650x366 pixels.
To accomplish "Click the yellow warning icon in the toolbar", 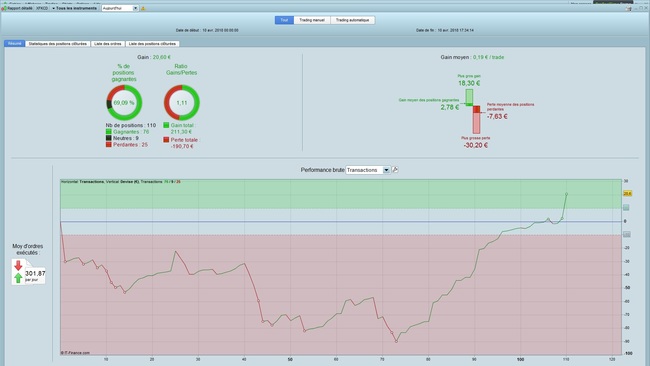I will (143, 8).
